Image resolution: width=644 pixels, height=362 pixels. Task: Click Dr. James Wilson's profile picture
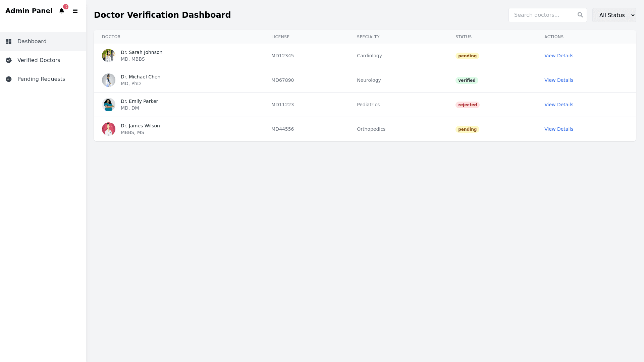coord(109,129)
